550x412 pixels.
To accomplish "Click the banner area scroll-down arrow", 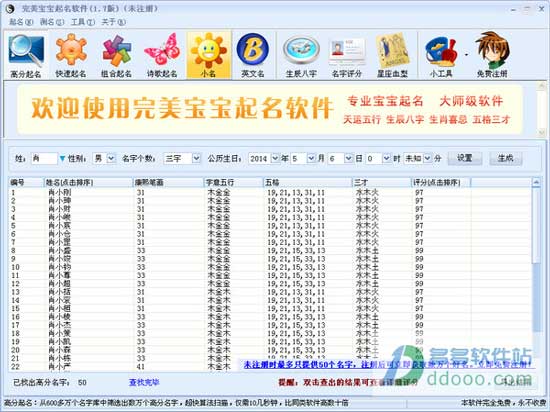I will point(542,132).
